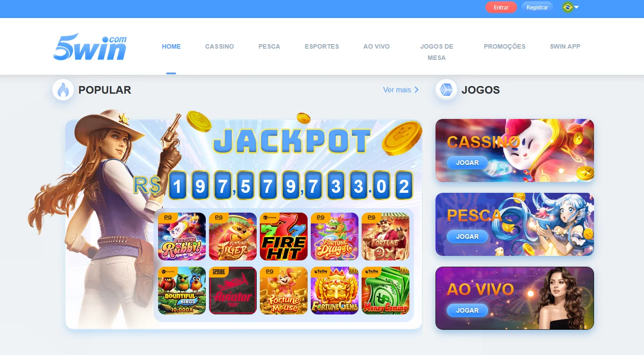Launch the Fortune Tiger game tile

233,237
